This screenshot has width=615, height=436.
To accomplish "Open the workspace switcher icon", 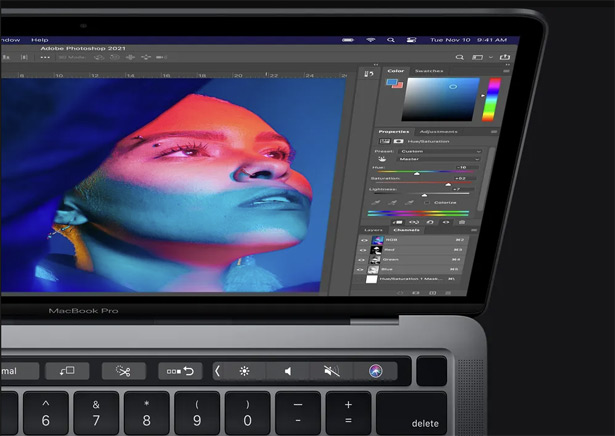I will click(477, 57).
